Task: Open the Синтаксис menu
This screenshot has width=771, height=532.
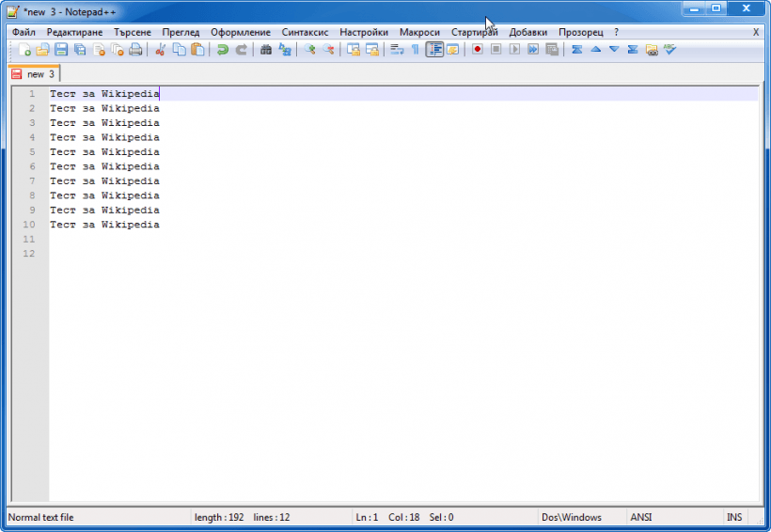Action: 305,32
